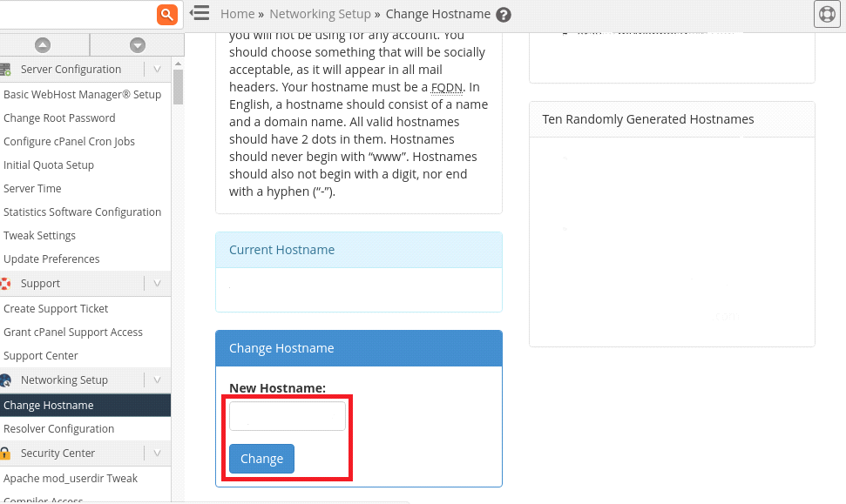
Task: Click the Networking Setup section icon
Action: (x=5, y=380)
